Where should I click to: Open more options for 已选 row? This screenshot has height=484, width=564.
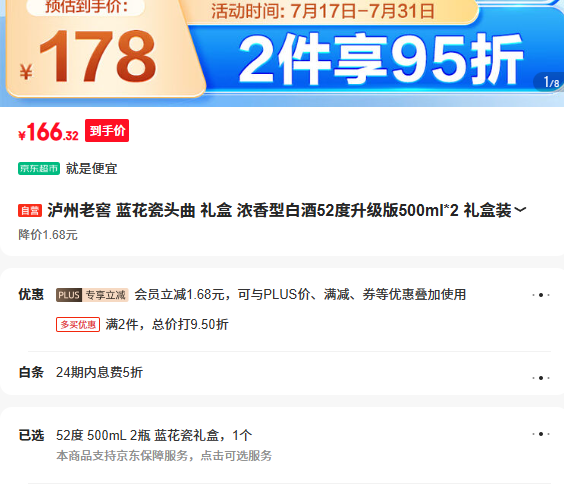click(x=541, y=434)
